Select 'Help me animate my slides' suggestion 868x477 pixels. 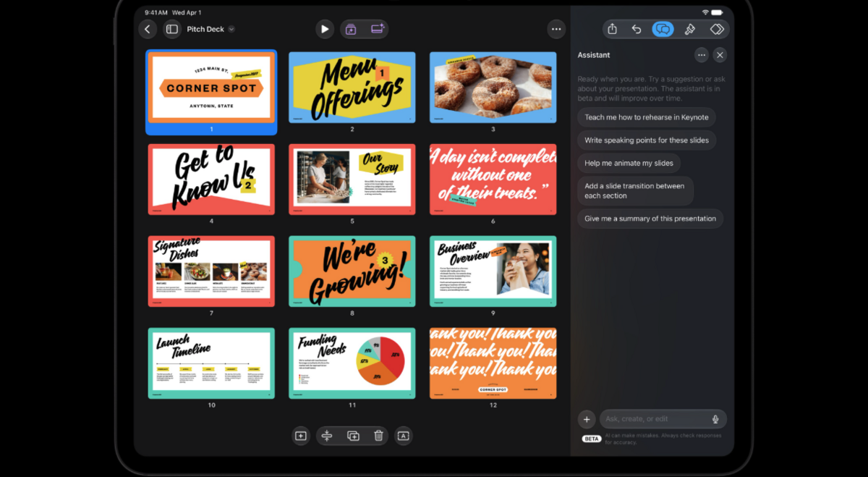629,164
